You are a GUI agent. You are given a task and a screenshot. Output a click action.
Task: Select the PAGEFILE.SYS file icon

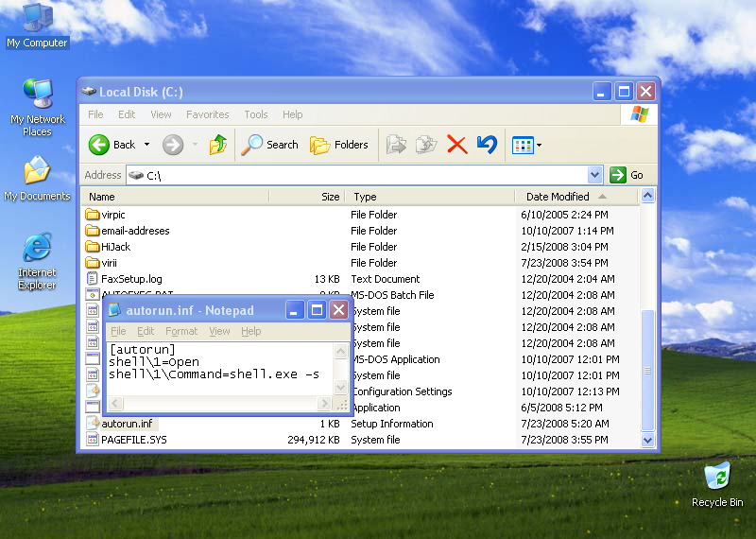92,439
